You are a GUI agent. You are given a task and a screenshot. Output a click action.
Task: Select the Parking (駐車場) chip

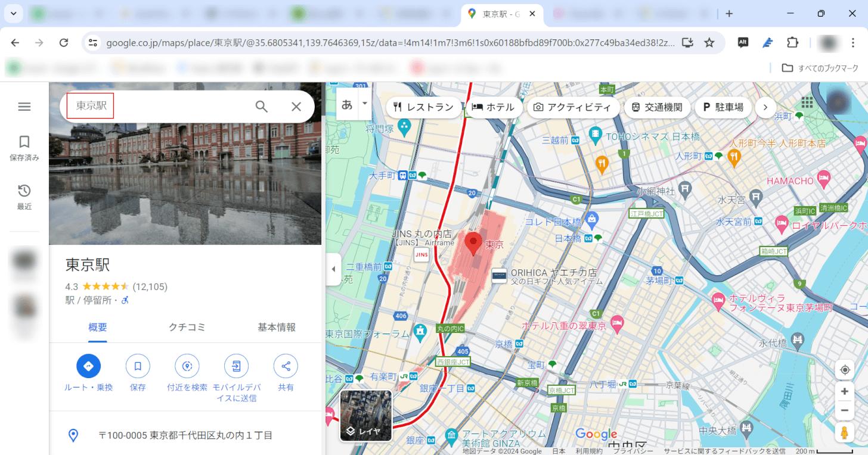pyautogui.click(x=723, y=107)
